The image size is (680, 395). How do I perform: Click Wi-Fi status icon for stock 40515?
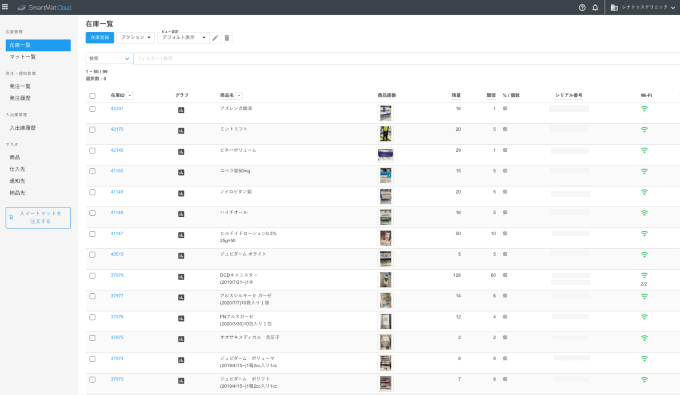[644, 255]
